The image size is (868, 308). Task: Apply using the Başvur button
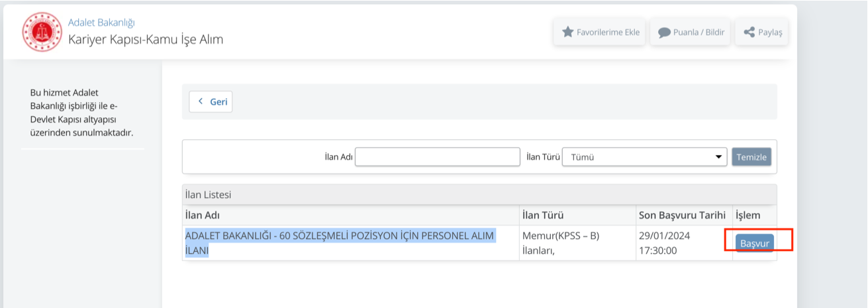point(755,243)
